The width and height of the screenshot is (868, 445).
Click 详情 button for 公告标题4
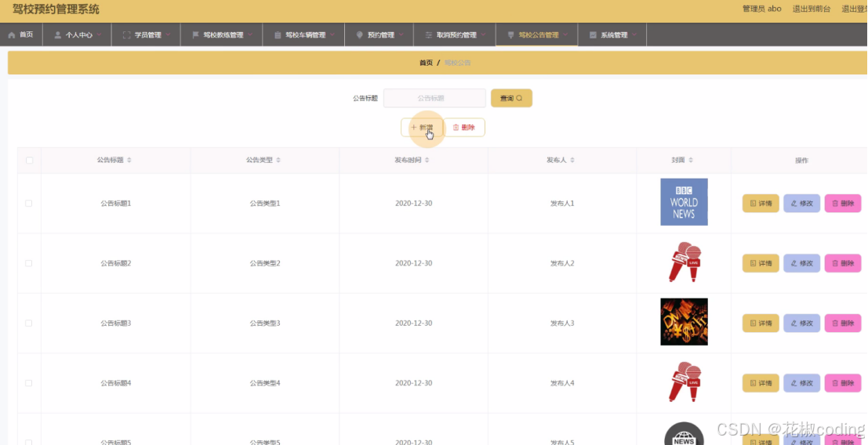coord(761,383)
